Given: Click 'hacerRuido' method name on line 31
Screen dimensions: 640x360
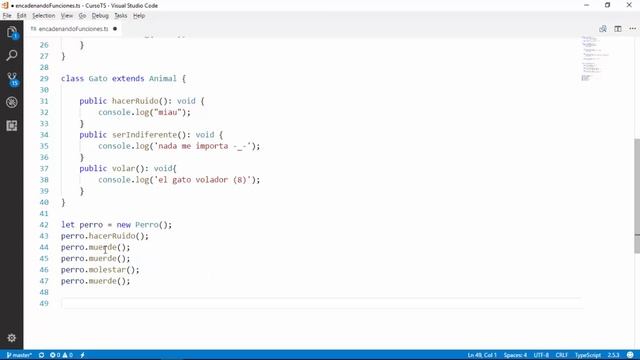Looking at the screenshot, I should pyautogui.click(x=135, y=101).
